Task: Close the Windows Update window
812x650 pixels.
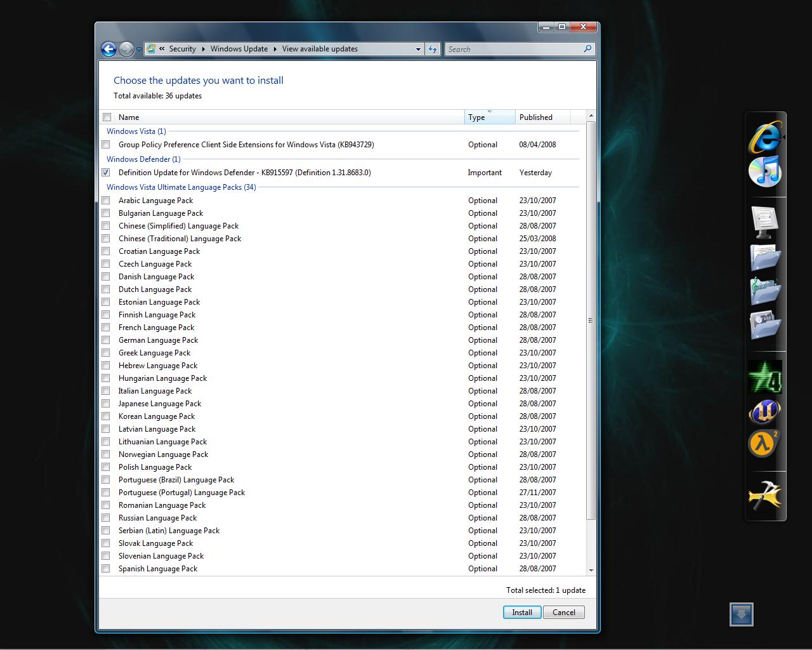Action: (x=583, y=27)
